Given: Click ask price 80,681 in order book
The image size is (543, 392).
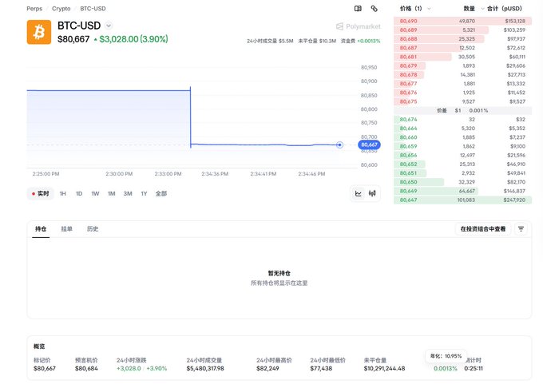Looking at the screenshot, I should point(408,57).
